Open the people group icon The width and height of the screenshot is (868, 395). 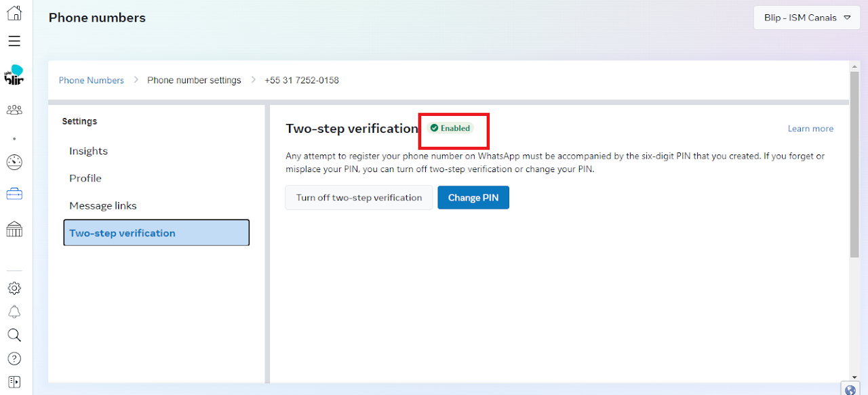pyautogui.click(x=14, y=110)
